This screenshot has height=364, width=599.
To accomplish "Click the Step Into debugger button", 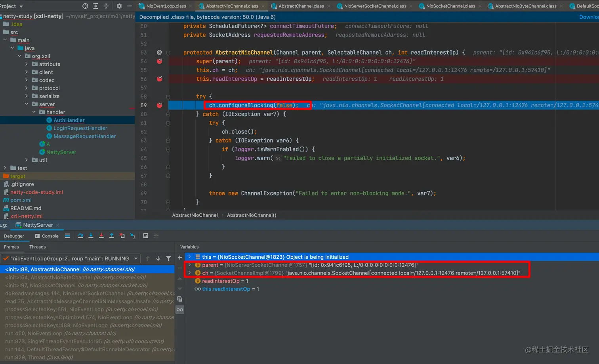I will tap(91, 236).
